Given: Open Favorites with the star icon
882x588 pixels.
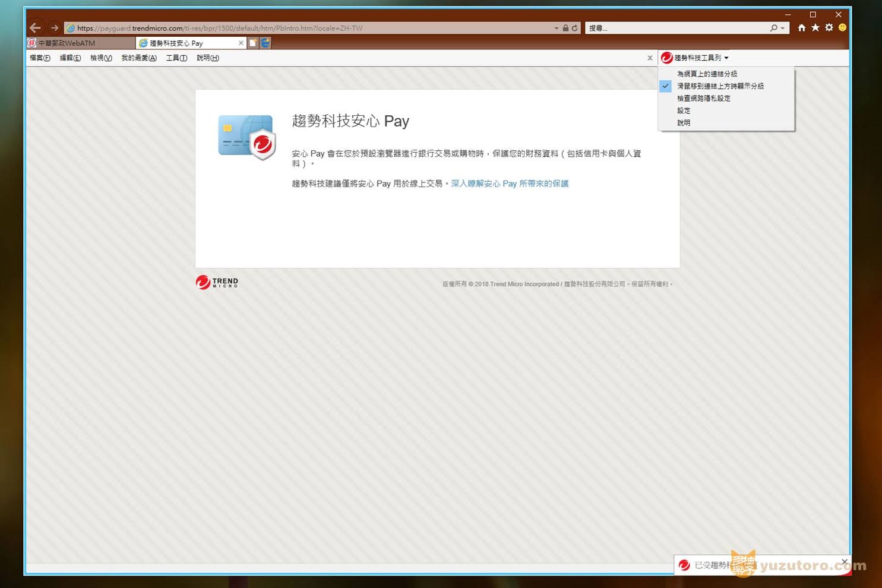Looking at the screenshot, I should 815,27.
